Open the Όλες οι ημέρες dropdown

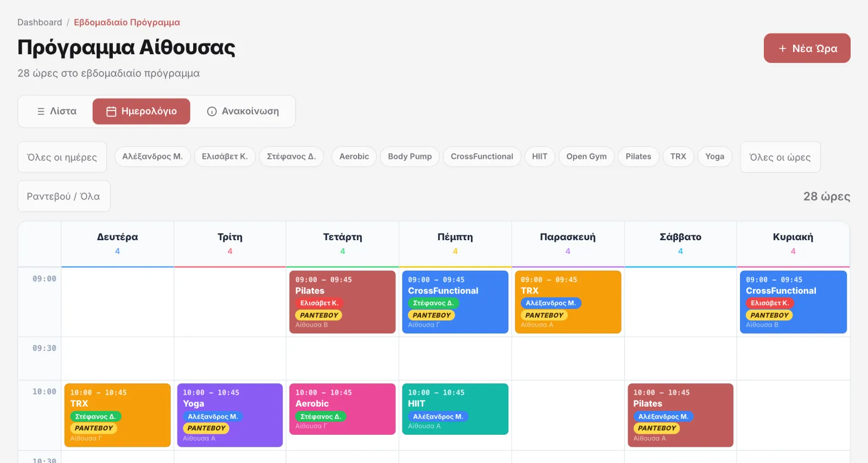[x=62, y=157]
